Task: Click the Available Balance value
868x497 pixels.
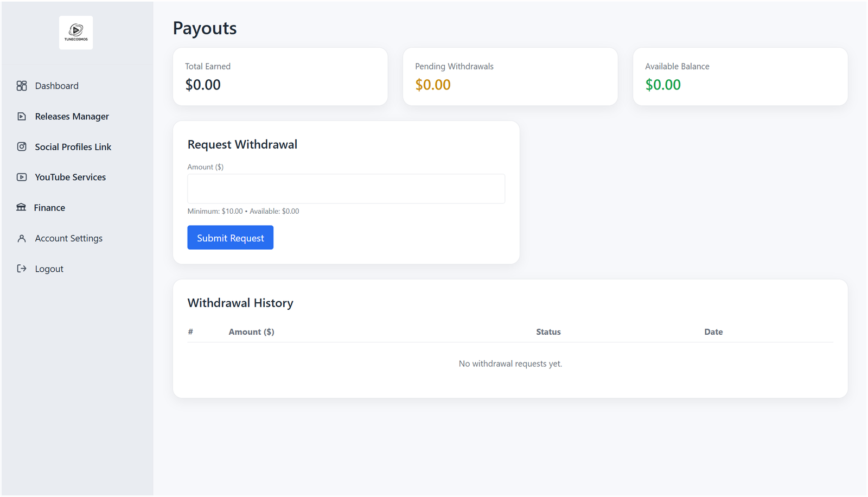Action: [663, 85]
